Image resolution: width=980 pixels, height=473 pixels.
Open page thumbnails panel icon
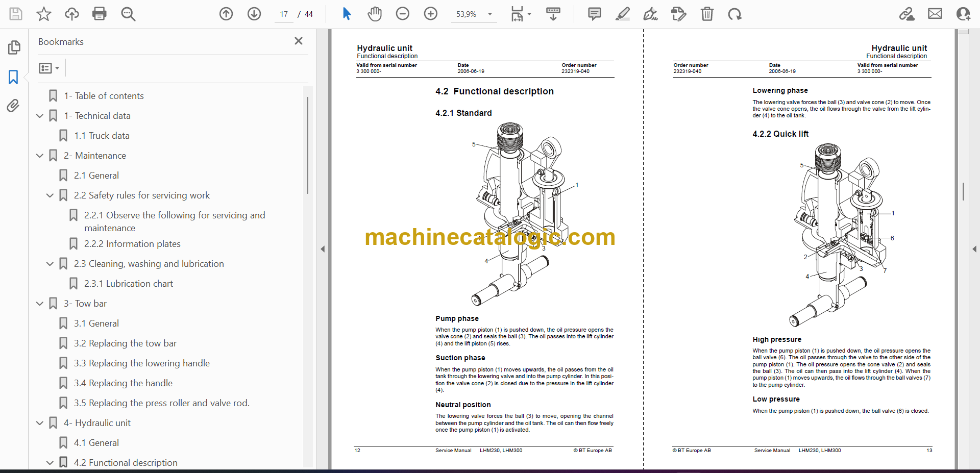pyautogui.click(x=14, y=47)
